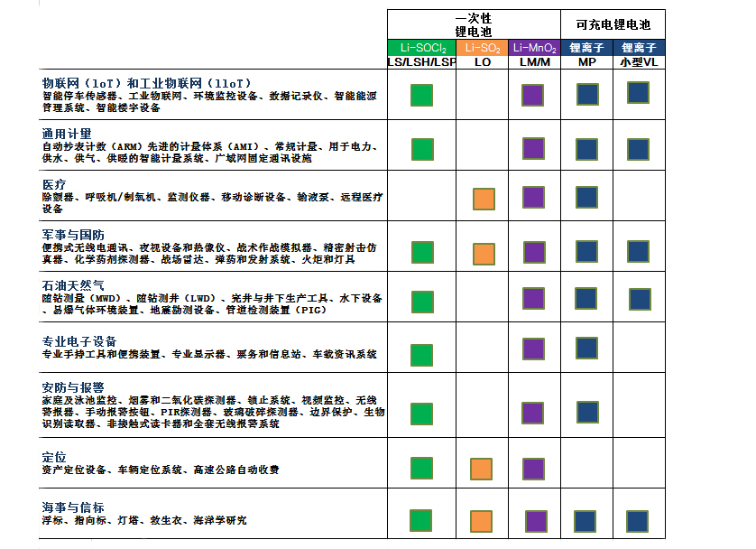Click the 医疗 row title

tap(54, 184)
